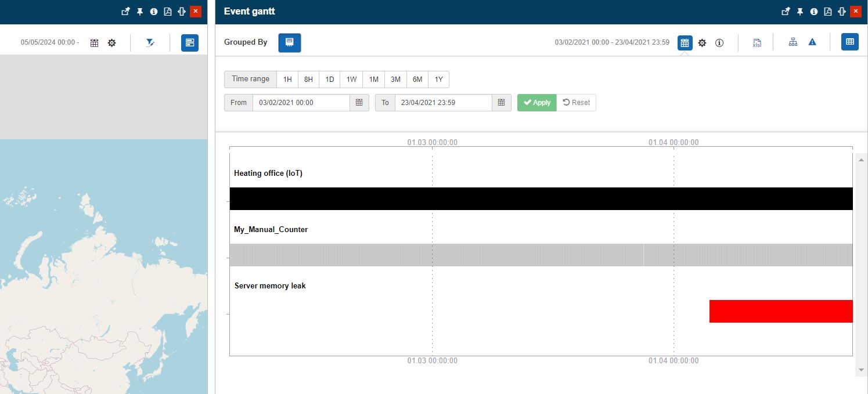The width and height of the screenshot is (868, 394).
Task: Open the To date calendar picker
Action: pos(501,102)
